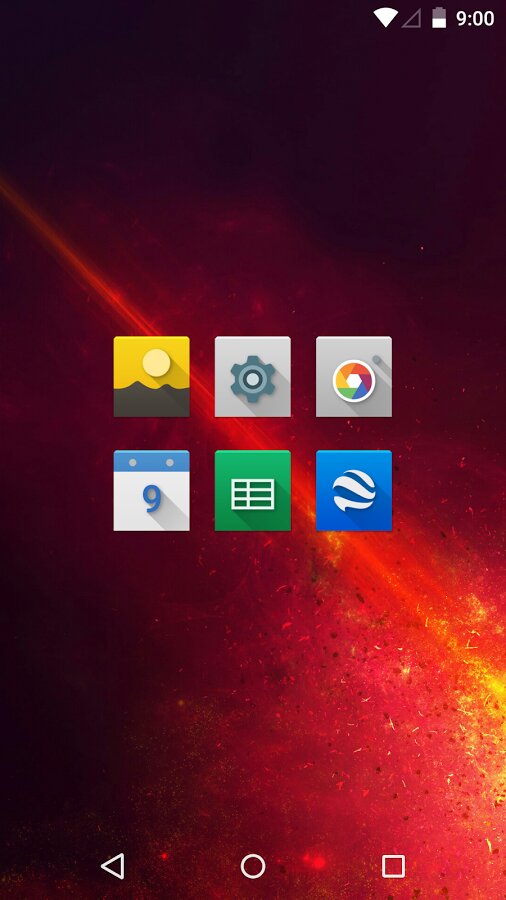Image resolution: width=506 pixels, height=900 pixels.
Task: Launch the green Google Sheets app
Action: pos(252,491)
